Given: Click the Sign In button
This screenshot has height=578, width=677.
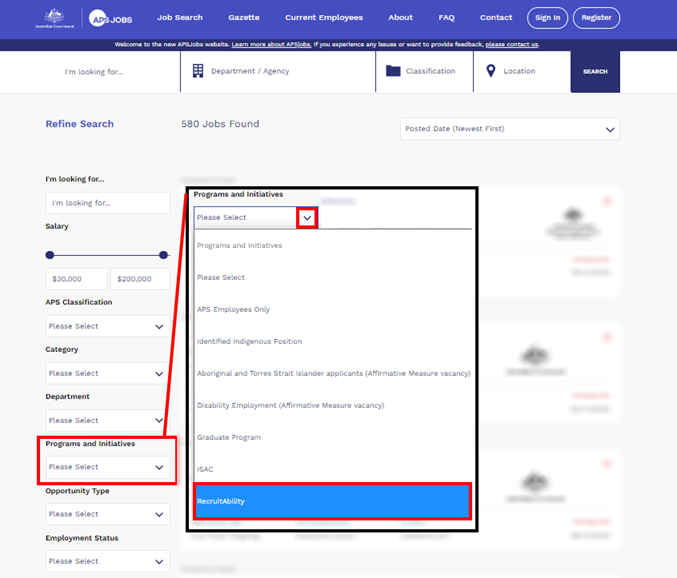Looking at the screenshot, I should [547, 18].
